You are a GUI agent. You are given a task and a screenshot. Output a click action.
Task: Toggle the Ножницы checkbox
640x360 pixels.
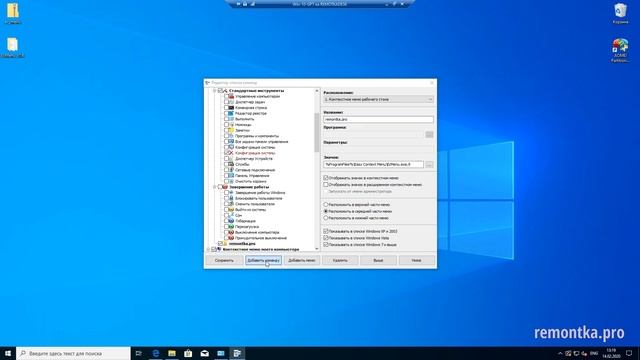[226, 124]
